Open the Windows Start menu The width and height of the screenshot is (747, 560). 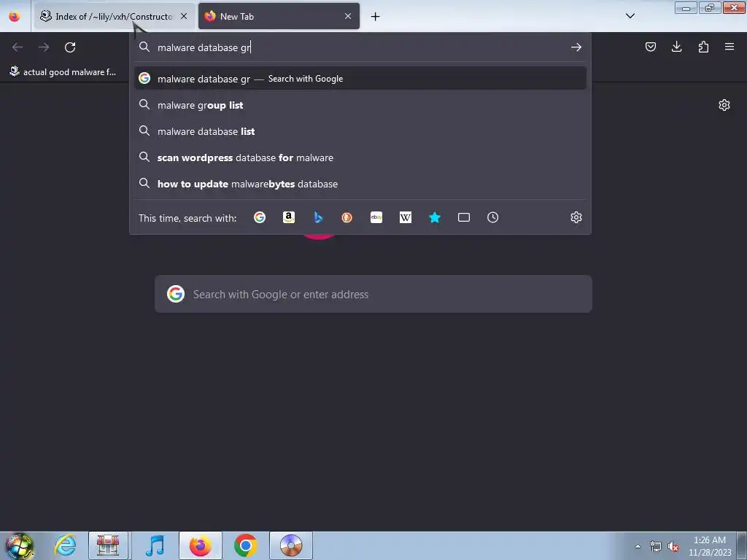point(20,545)
